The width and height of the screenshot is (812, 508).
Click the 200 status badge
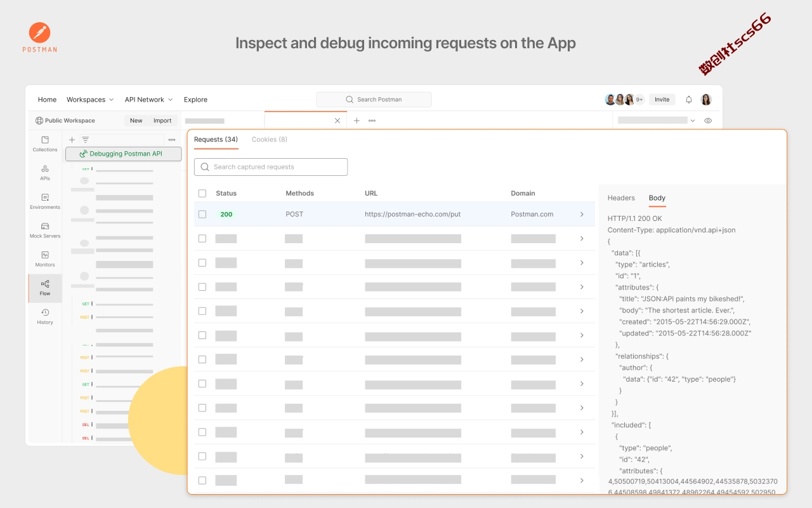[x=226, y=215]
